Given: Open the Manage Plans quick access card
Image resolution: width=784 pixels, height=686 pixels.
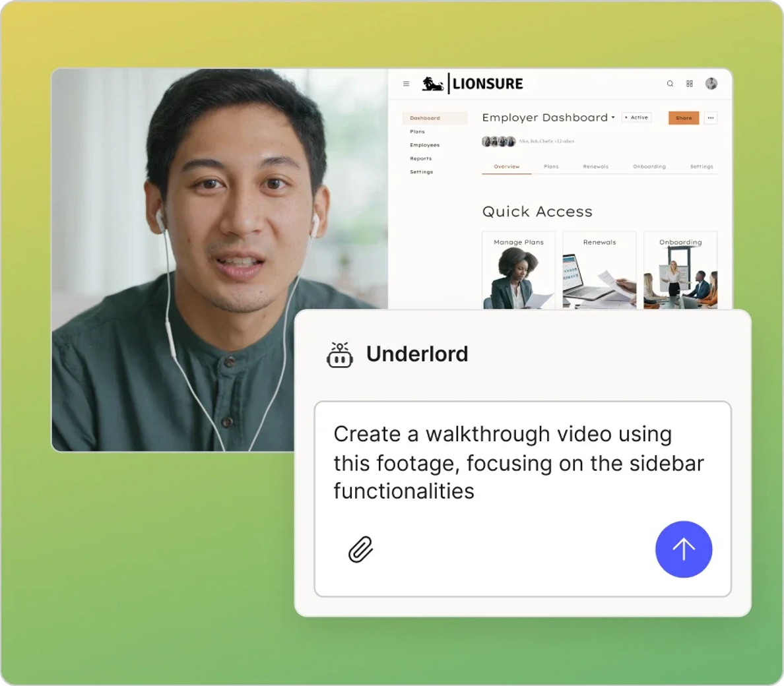Looking at the screenshot, I should coord(519,270).
